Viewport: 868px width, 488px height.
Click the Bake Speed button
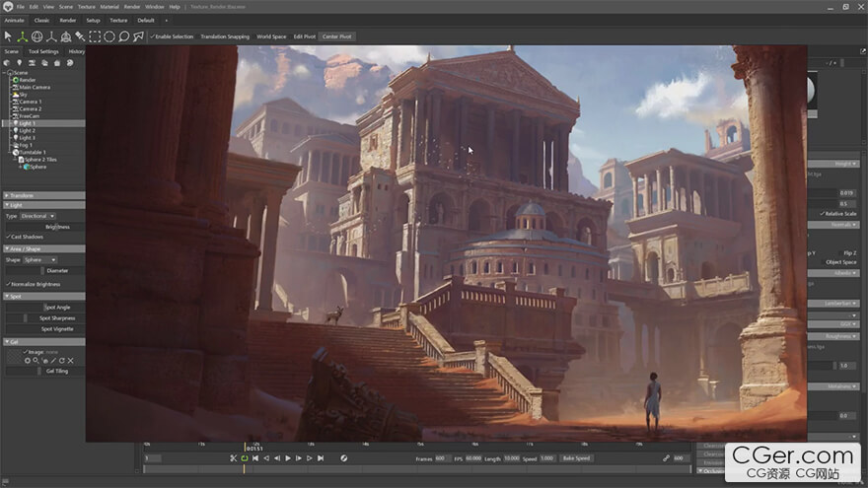(576, 458)
